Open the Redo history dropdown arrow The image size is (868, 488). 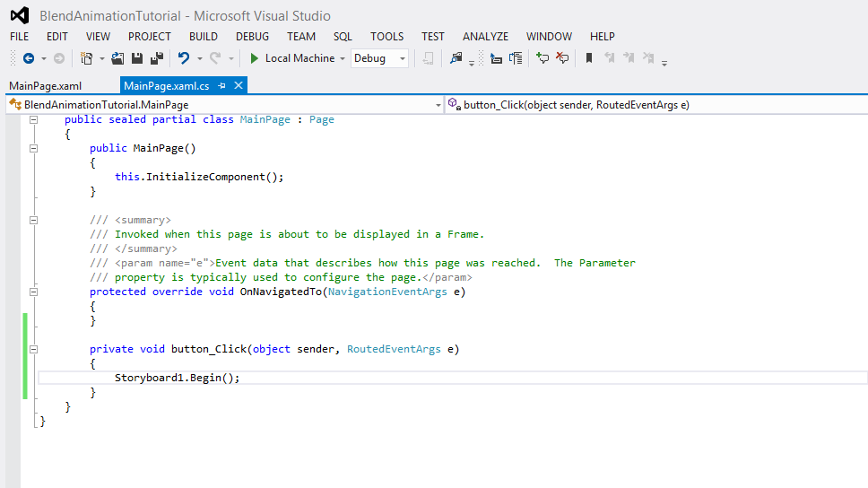coord(230,58)
